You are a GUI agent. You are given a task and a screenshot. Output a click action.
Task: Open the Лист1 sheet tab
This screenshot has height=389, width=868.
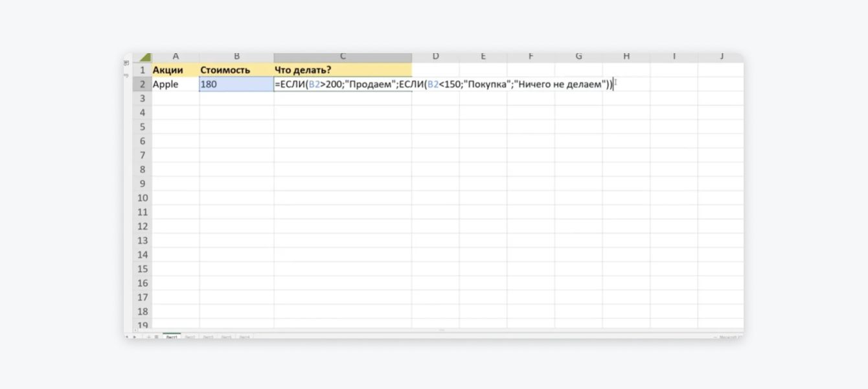(x=172, y=337)
